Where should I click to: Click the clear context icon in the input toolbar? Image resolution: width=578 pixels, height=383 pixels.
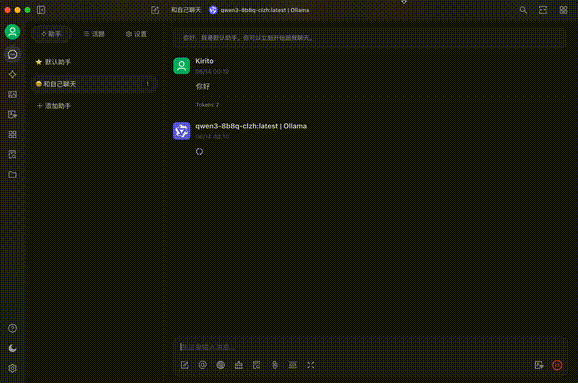pyautogui.click(x=293, y=365)
